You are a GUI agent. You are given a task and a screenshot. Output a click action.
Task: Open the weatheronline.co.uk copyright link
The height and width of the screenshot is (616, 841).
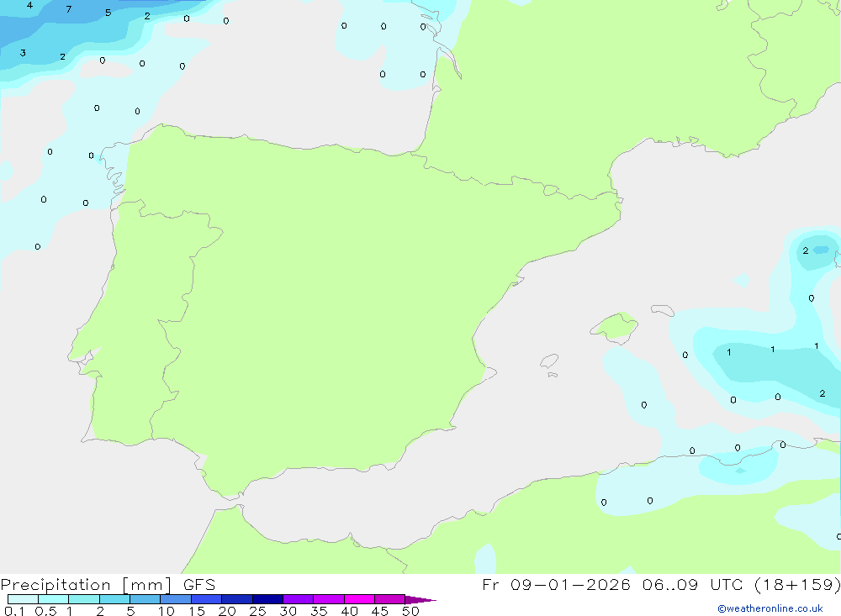[770, 608]
